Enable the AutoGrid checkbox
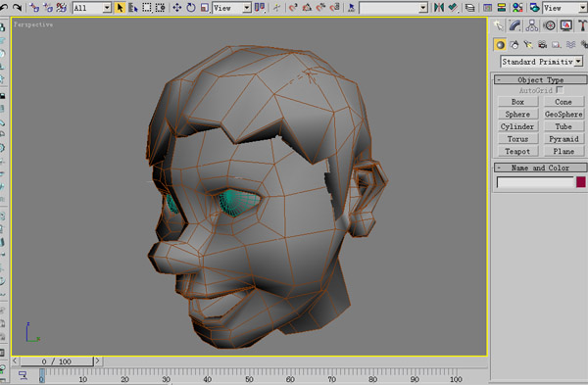Screen dimensions: 588x385 pos(560,90)
